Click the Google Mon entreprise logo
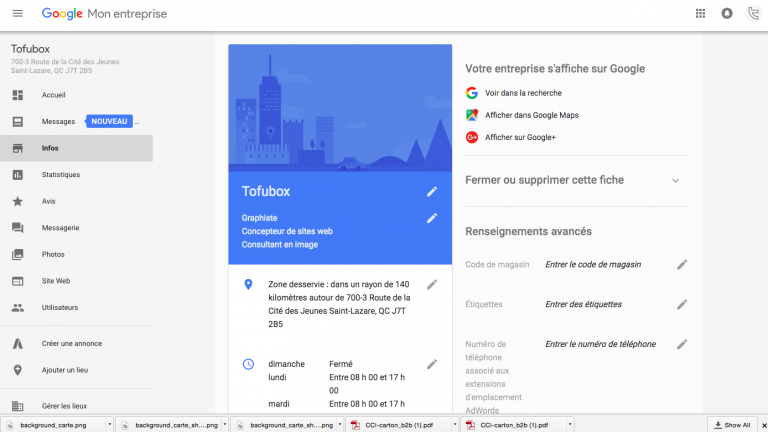768x432 pixels. click(104, 14)
